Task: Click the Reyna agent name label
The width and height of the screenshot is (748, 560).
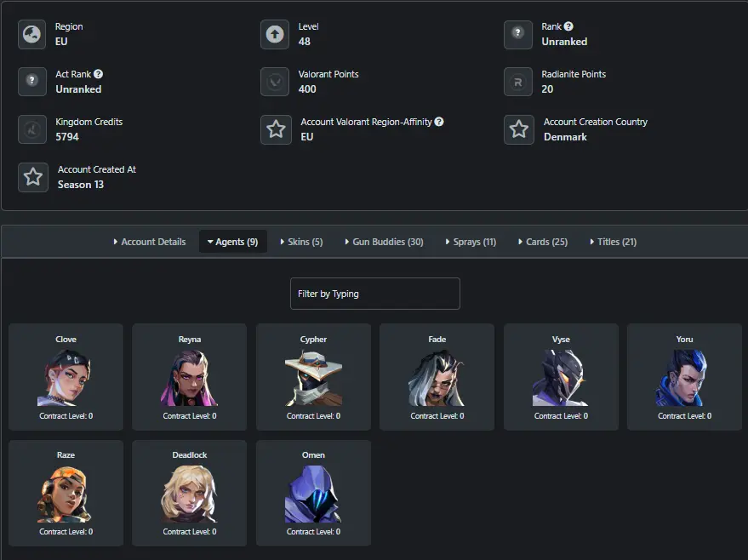Action: coord(190,339)
